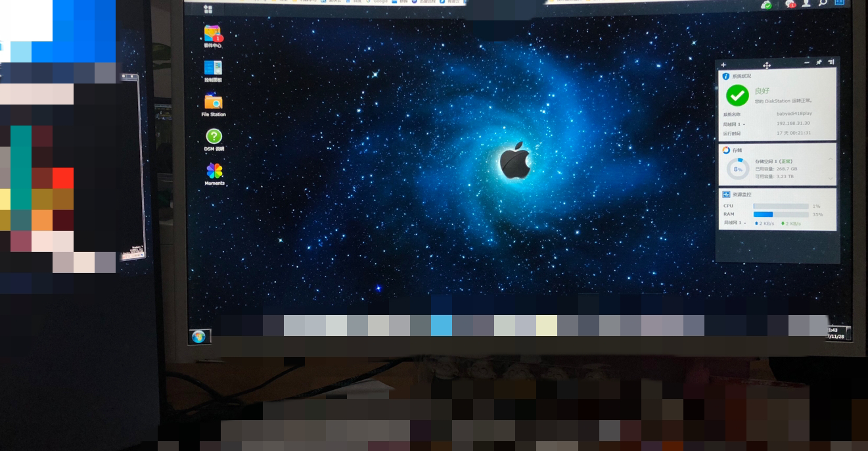The width and height of the screenshot is (868, 451).
Task: Click the IP address 192.168.31.30
Action: [793, 123]
